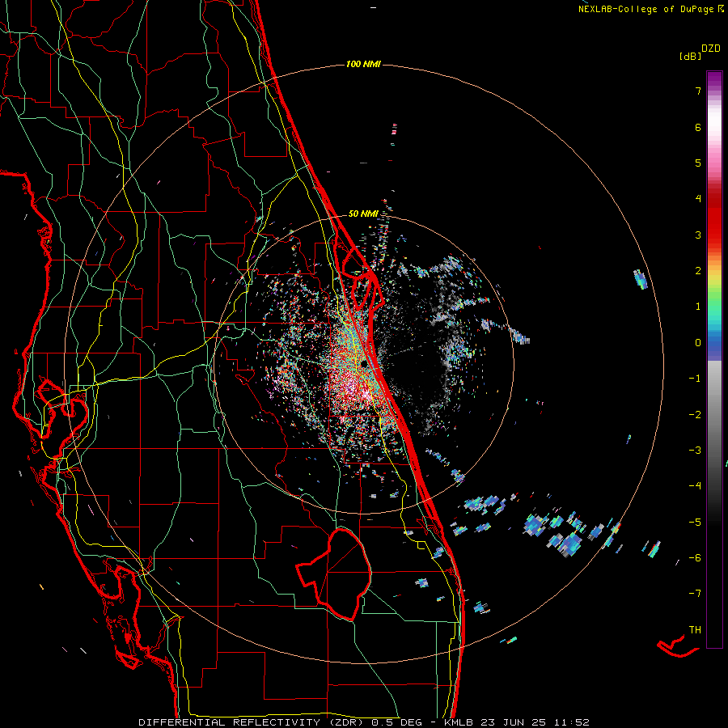Image resolution: width=728 pixels, height=728 pixels.
Task: Select the 5 value on the color scale
Action: (698, 163)
